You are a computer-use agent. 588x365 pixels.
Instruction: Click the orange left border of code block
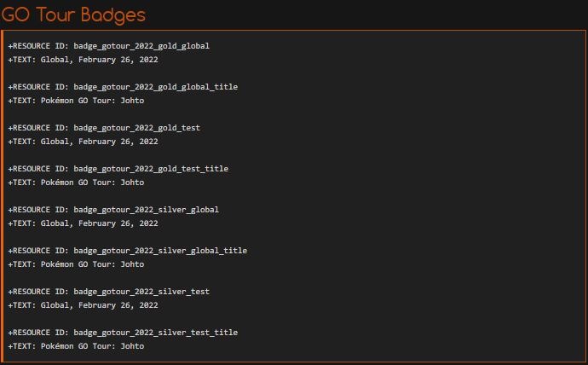pos(2,196)
